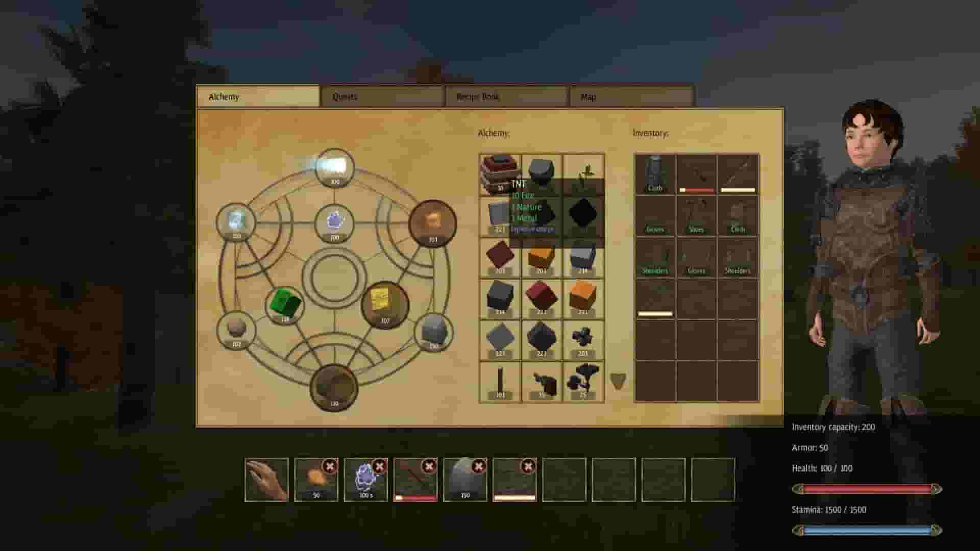Screen dimensions: 980x551
Task: Open the Map tab
Action: pos(587,96)
